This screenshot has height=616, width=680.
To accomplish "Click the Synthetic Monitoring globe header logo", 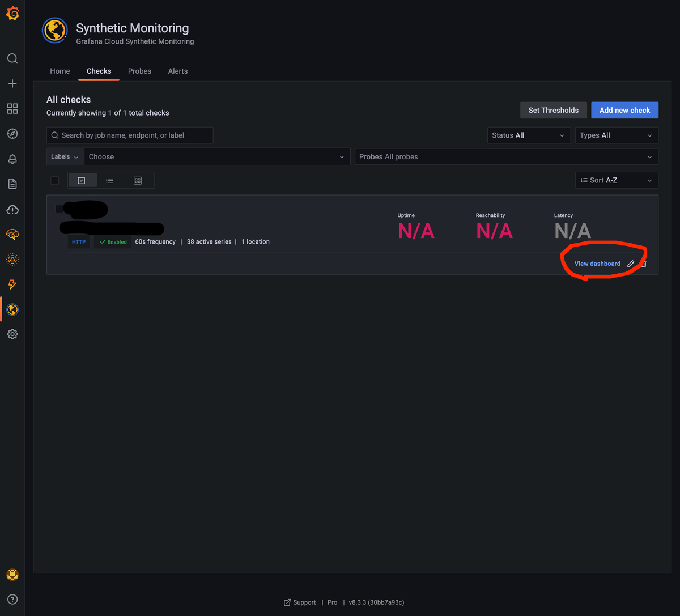I will click(x=55, y=31).
